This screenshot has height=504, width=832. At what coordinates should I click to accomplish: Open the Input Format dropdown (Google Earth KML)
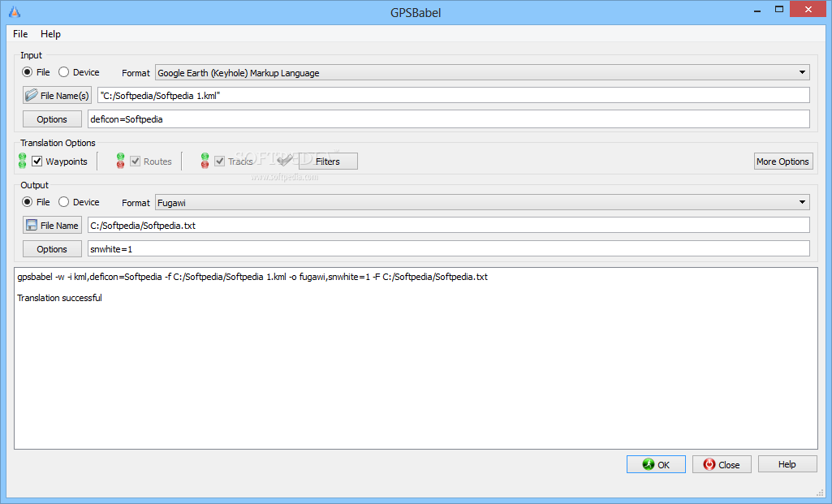482,73
